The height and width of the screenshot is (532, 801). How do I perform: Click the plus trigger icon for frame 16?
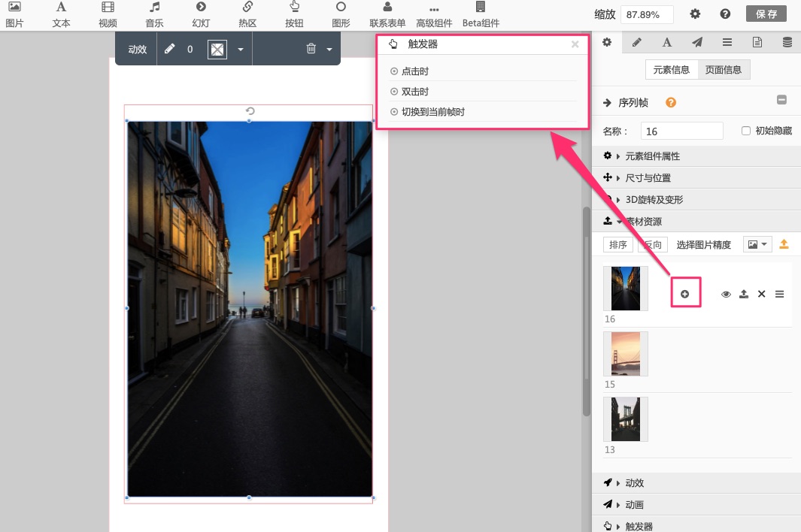coord(685,294)
